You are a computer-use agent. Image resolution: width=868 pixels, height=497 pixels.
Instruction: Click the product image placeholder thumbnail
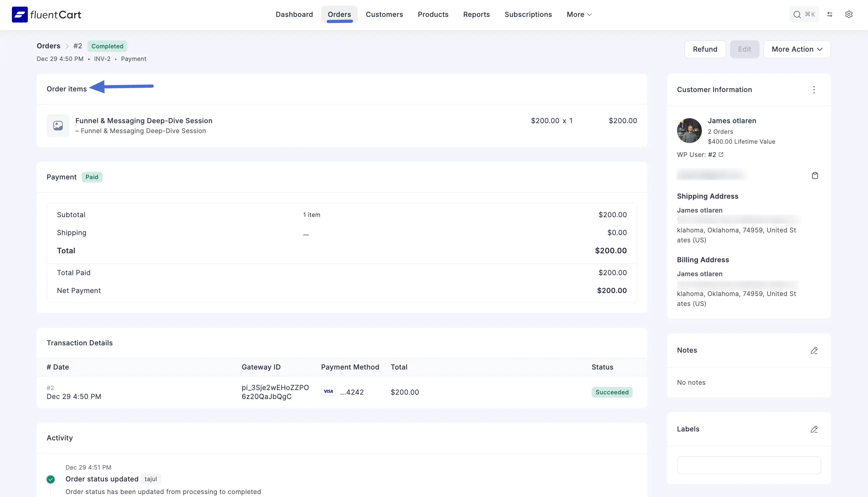point(58,125)
